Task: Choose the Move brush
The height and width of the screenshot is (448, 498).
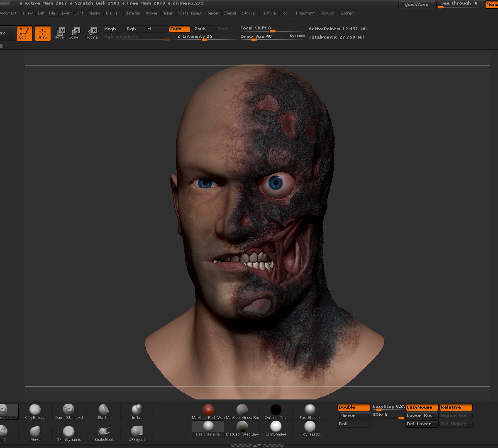Action: pos(35,433)
